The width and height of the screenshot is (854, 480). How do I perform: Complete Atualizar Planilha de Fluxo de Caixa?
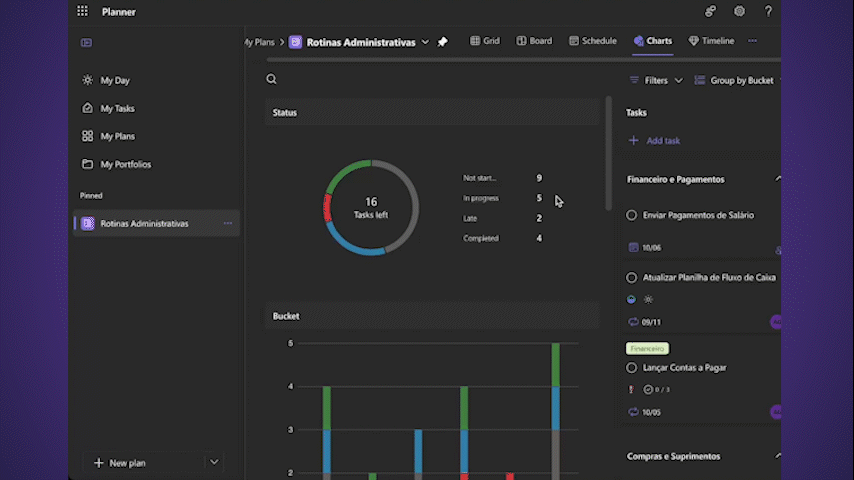tap(632, 278)
